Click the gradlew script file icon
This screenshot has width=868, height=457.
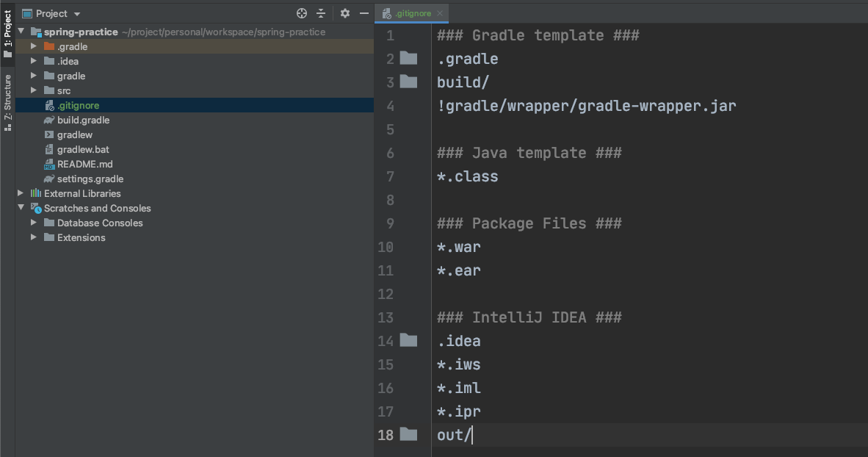pyautogui.click(x=49, y=134)
